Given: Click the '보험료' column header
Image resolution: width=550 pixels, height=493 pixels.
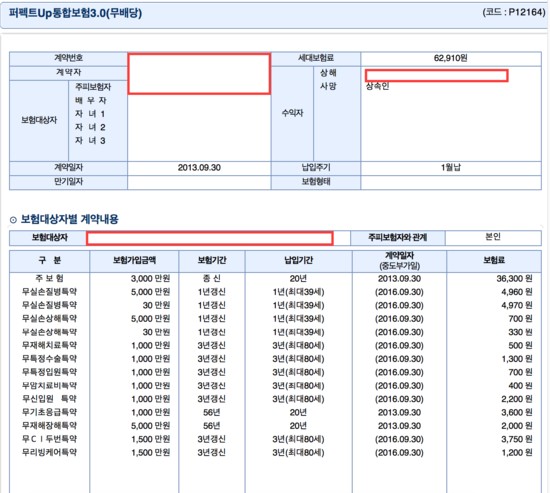Looking at the screenshot, I should [494, 260].
